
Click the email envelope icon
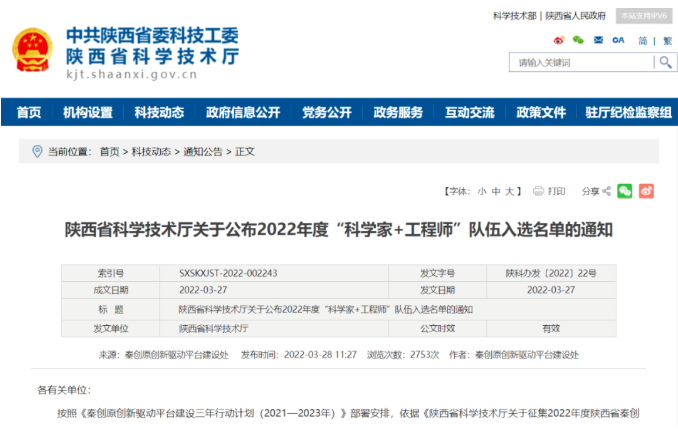coord(598,40)
